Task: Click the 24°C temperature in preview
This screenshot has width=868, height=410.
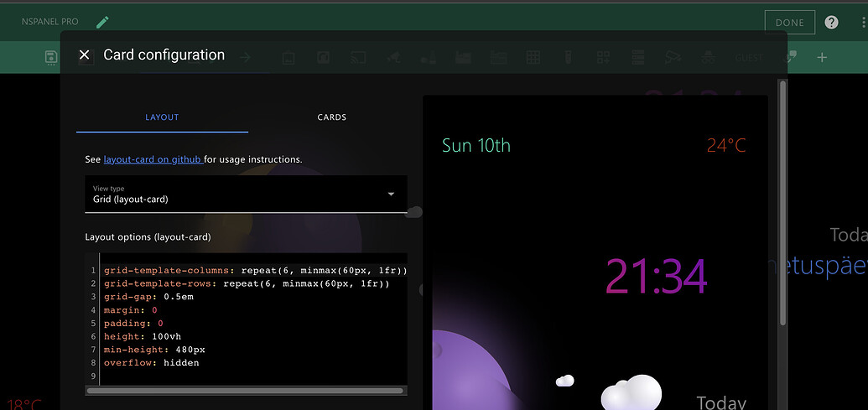Action: pos(726,146)
